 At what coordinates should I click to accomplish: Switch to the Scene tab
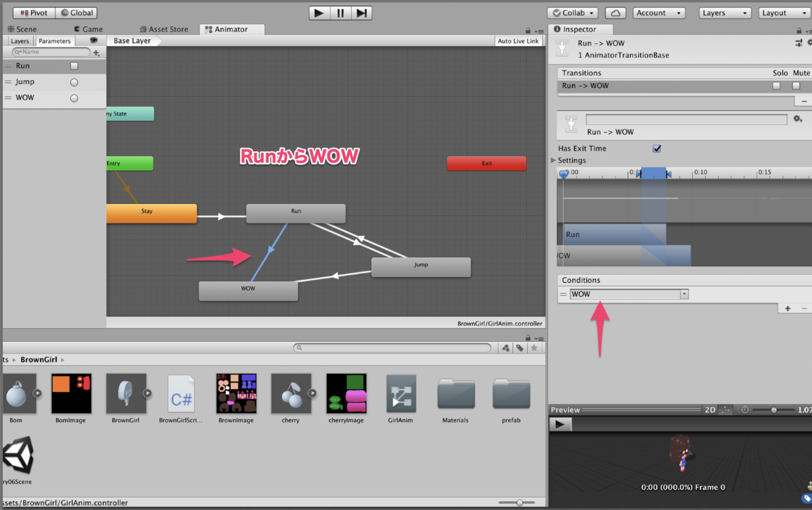[22, 29]
